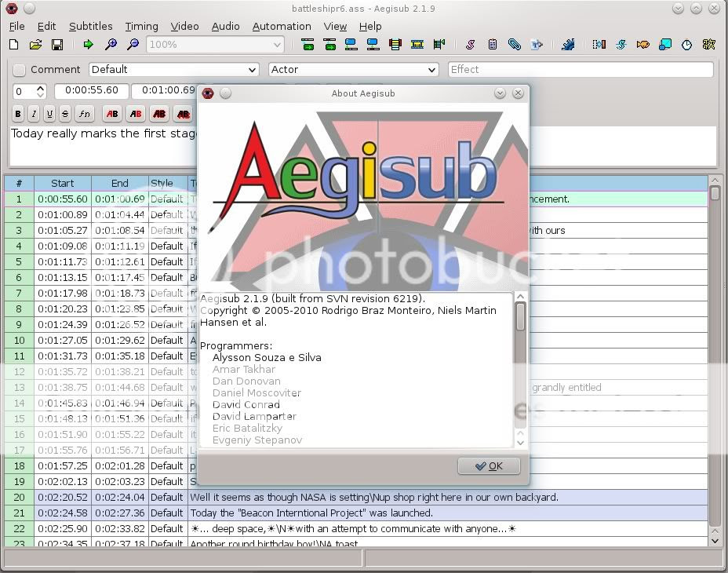Open the Video menu

[184, 27]
